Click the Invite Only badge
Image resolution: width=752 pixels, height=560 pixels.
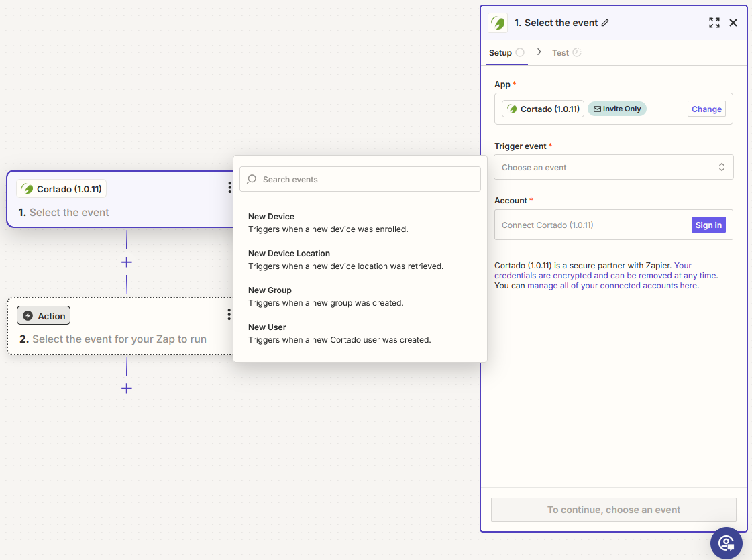click(x=616, y=109)
